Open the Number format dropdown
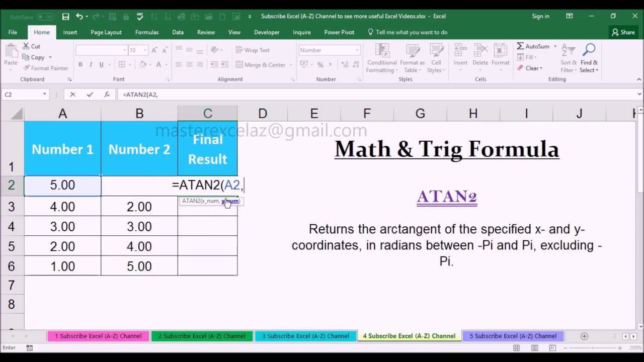Viewport: 644px width, 362px height. [x=357, y=50]
